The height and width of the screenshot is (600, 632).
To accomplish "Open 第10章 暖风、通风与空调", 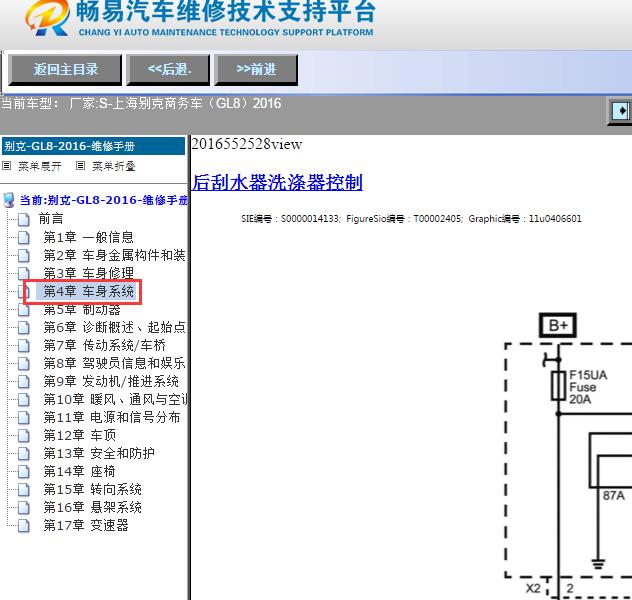I will pos(115,399).
